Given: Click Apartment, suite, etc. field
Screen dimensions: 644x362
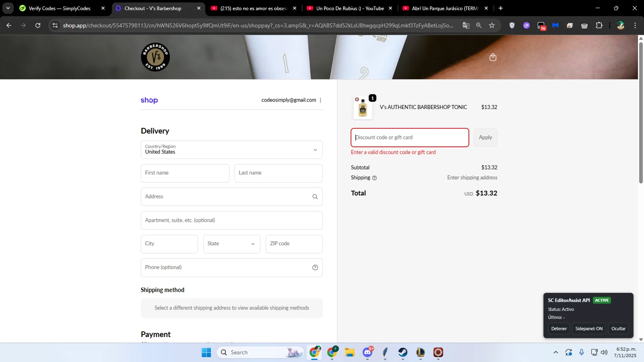Looking at the screenshot, I should tap(232, 220).
